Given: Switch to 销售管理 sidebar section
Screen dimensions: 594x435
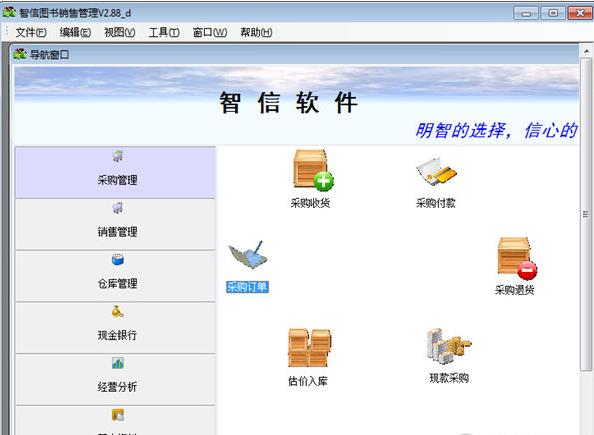Looking at the screenshot, I should click(x=116, y=224).
